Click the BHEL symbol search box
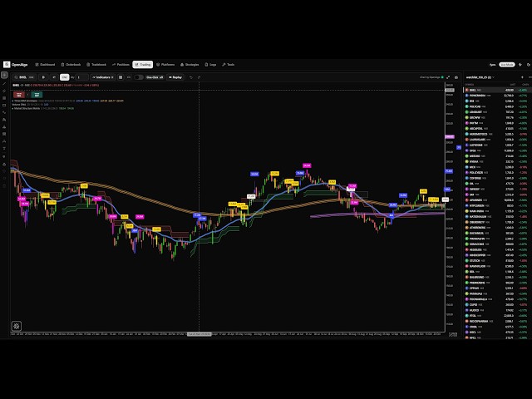Image resolution: width=532 pixels, height=399 pixels. (24, 77)
